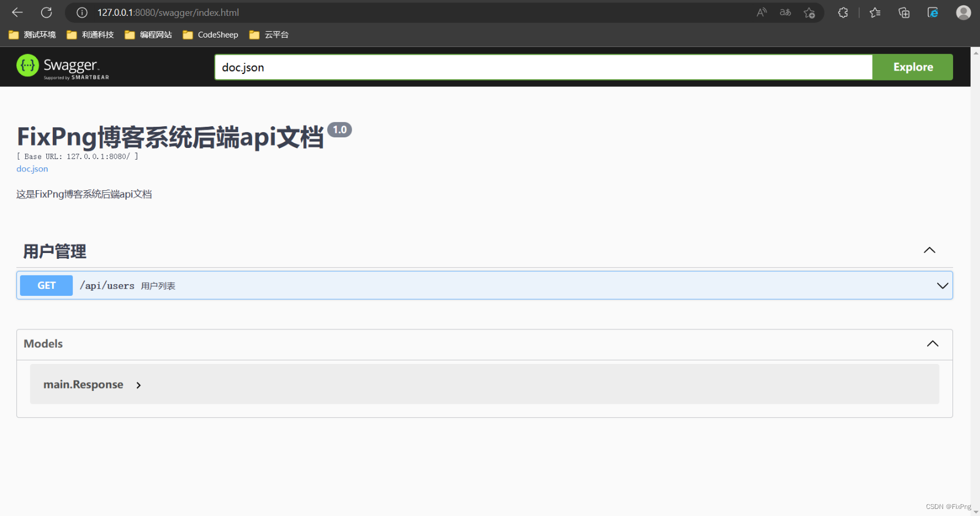980x516 pixels.
Task: Open the collections icon
Action: click(x=904, y=12)
